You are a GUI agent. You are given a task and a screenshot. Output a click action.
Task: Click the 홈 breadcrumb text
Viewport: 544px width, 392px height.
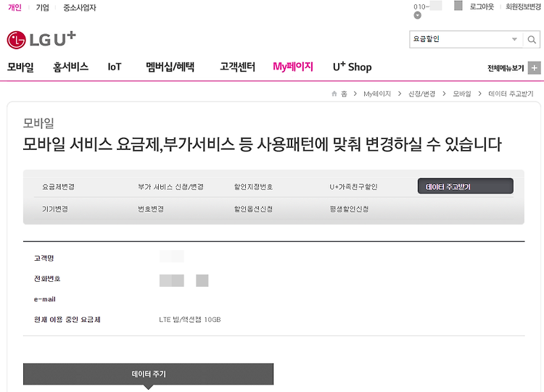(344, 93)
